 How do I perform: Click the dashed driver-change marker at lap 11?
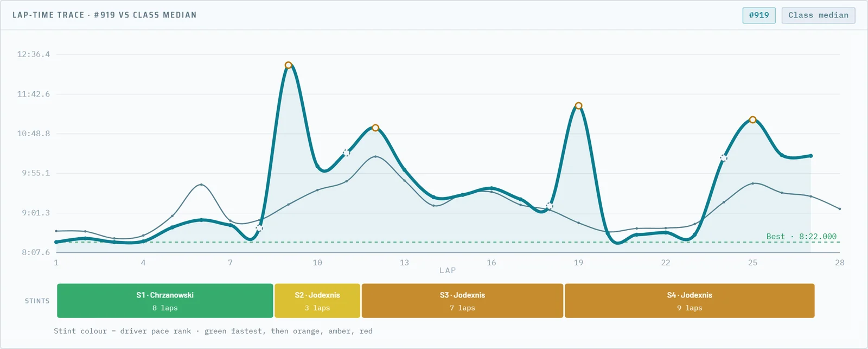pyautogui.click(x=346, y=153)
